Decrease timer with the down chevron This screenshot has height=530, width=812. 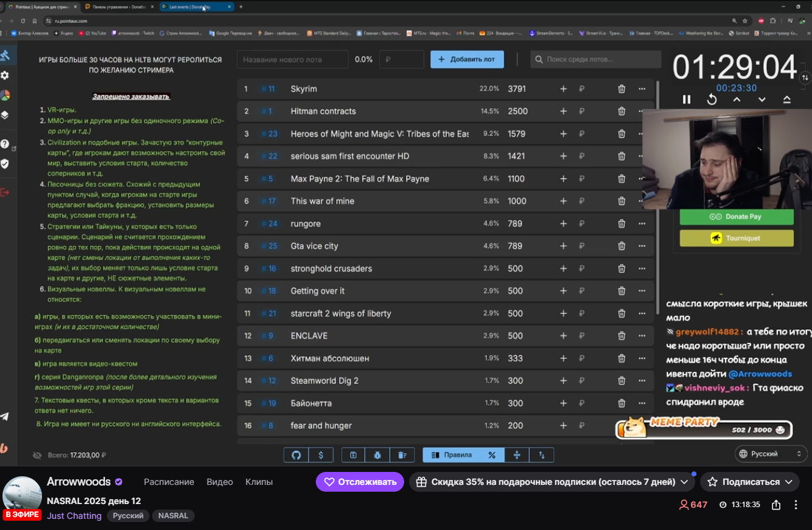pyautogui.click(x=762, y=99)
